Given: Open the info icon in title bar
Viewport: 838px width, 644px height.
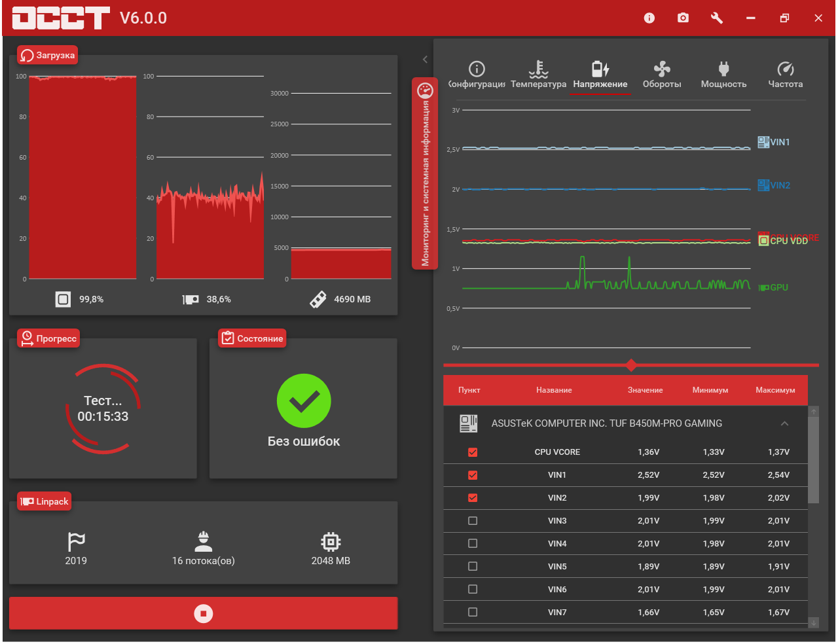Looking at the screenshot, I should tap(649, 18).
